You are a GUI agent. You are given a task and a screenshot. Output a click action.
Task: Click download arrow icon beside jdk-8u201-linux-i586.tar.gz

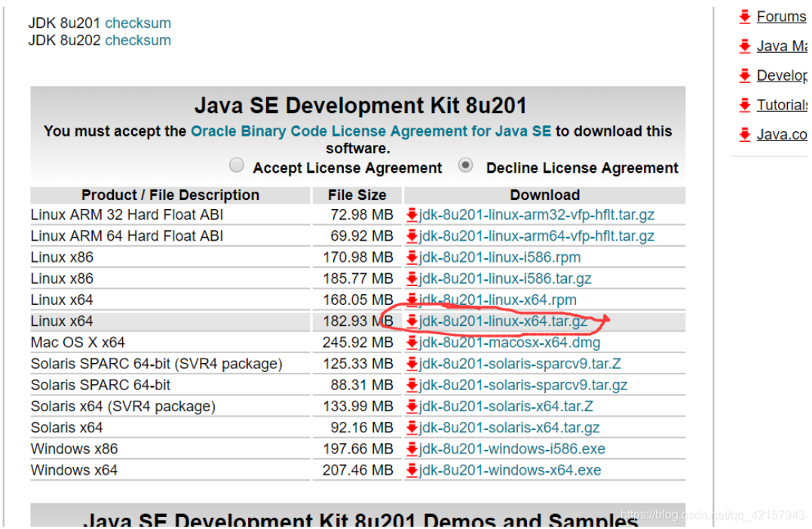pyautogui.click(x=412, y=278)
